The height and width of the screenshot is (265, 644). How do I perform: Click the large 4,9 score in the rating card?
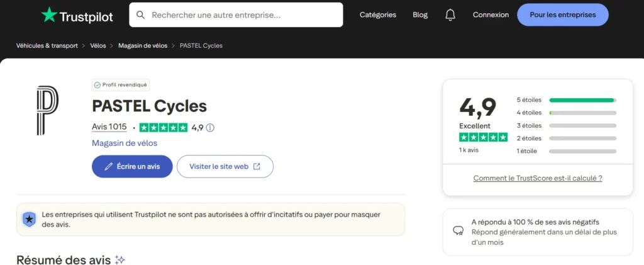(478, 107)
